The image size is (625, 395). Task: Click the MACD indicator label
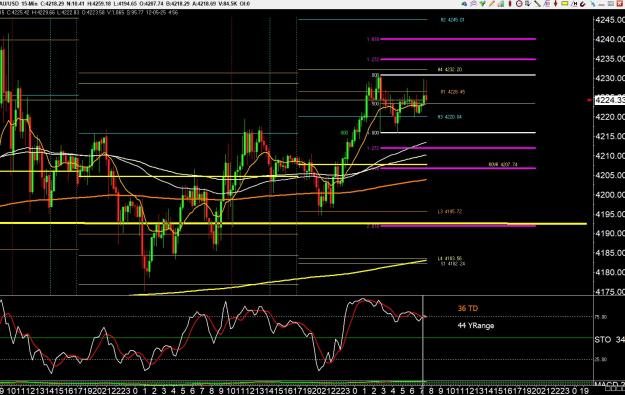[609, 384]
